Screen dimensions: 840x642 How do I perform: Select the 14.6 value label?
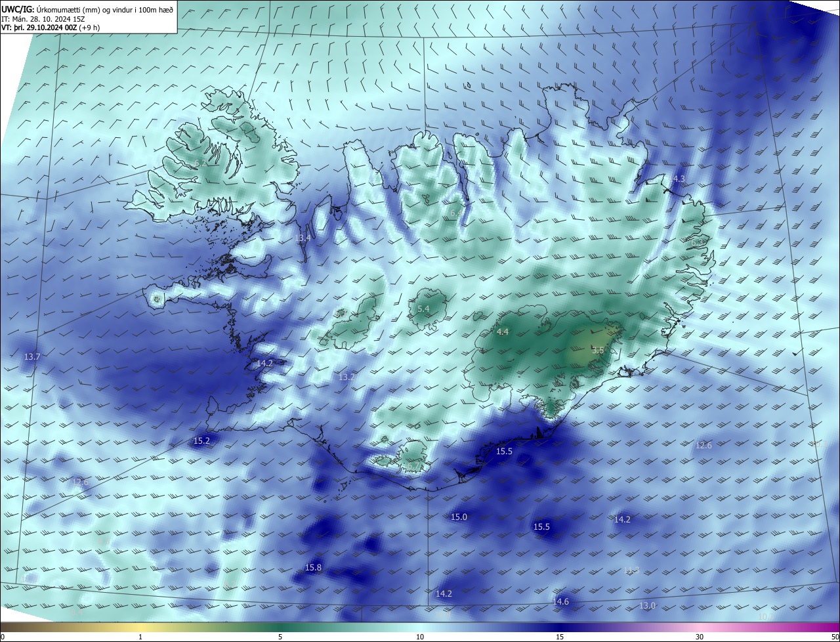pyautogui.click(x=561, y=601)
